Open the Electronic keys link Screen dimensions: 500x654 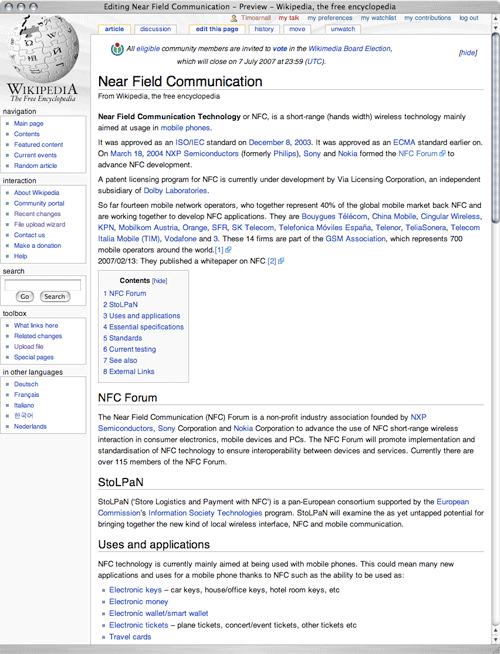(x=136, y=590)
